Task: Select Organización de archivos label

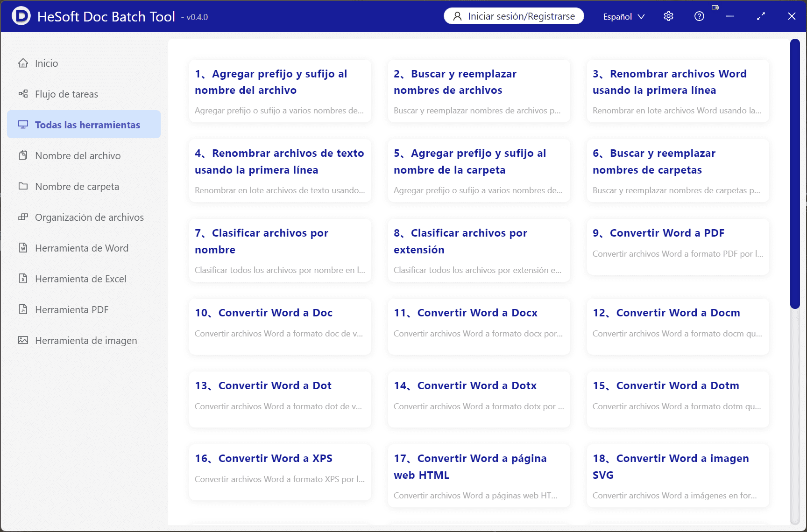Action: point(89,217)
